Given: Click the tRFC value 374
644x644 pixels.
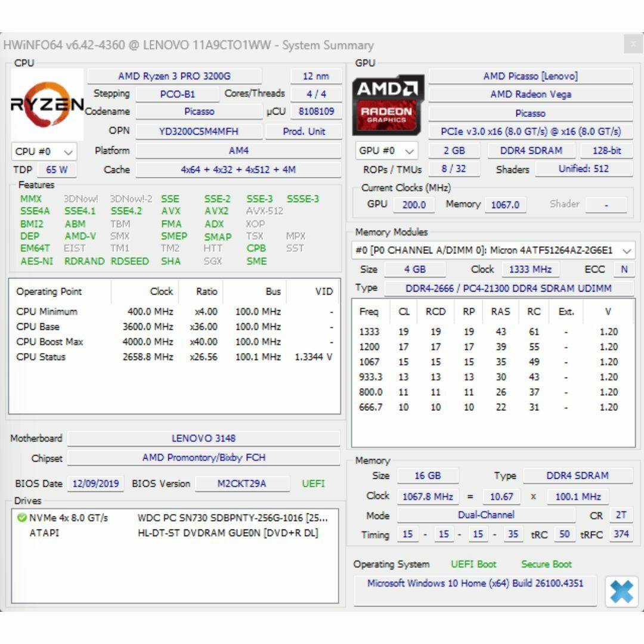Looking at the screenshot, I should pyautogui.click(x=621, y=534).
